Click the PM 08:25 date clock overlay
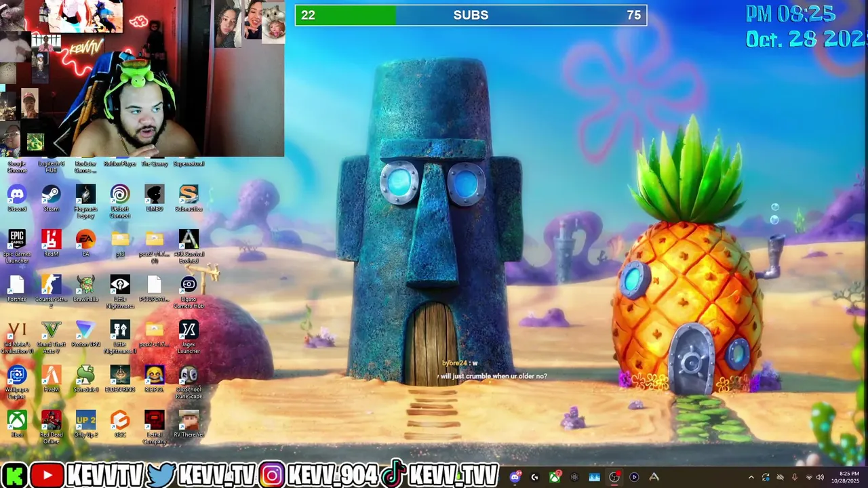 806,26
